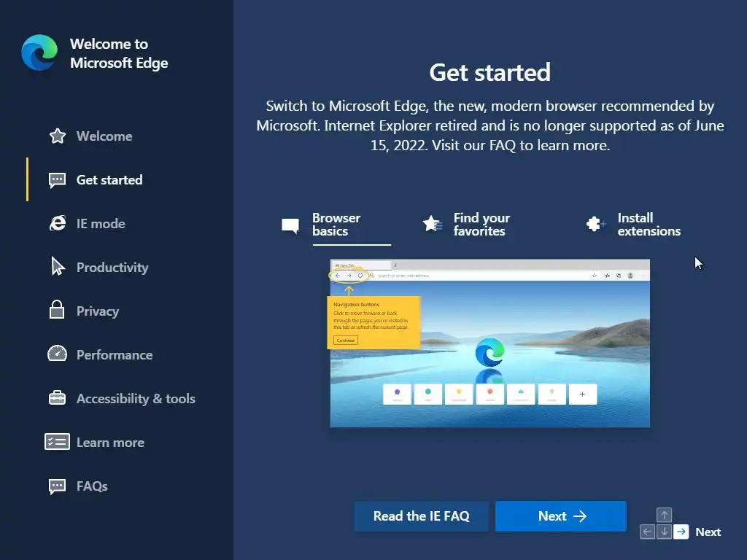Click the highlighted right arrow key icon
This screenshot has height=560, width=747.
tap(681, 532)
